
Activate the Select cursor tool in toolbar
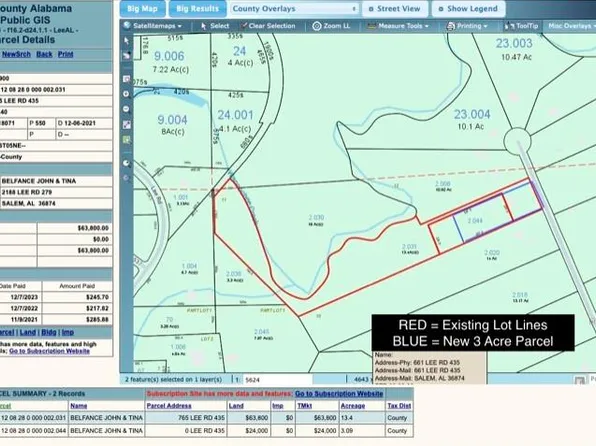[x=215, y=26]
